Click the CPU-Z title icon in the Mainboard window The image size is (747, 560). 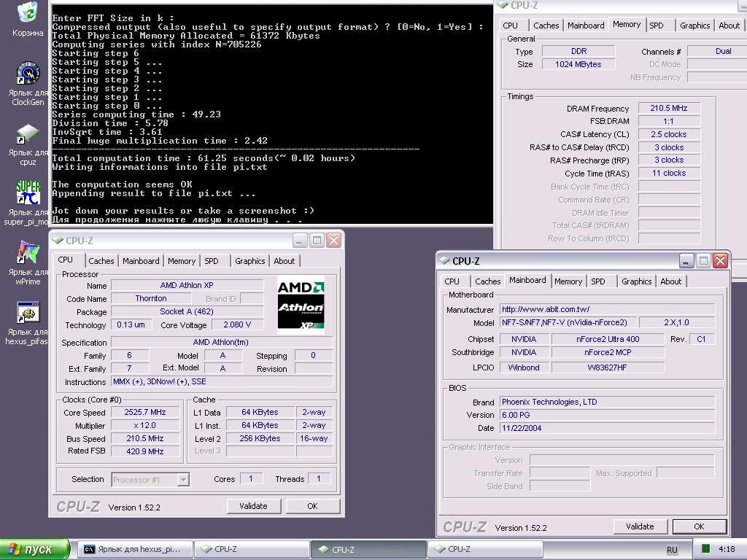tap(444, 260)
